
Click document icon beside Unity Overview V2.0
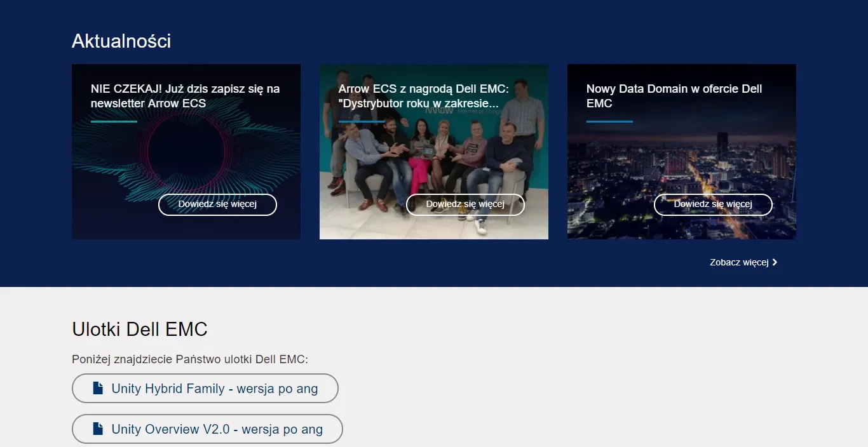click(x=98, y=429)
